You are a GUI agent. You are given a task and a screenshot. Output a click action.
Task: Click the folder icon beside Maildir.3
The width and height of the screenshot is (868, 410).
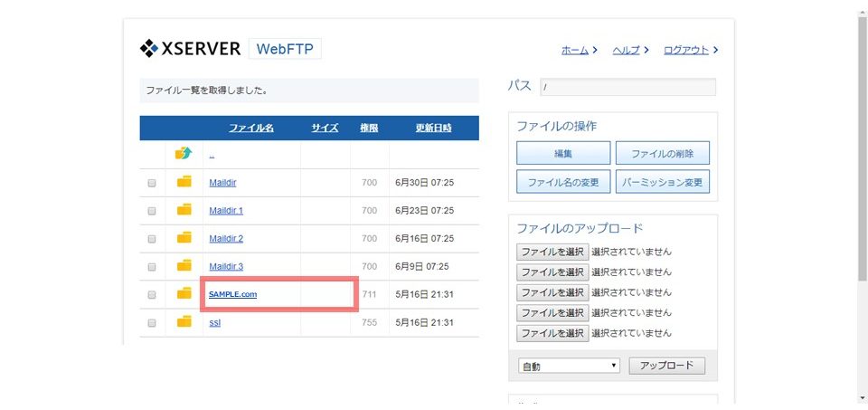coord(184,265)
